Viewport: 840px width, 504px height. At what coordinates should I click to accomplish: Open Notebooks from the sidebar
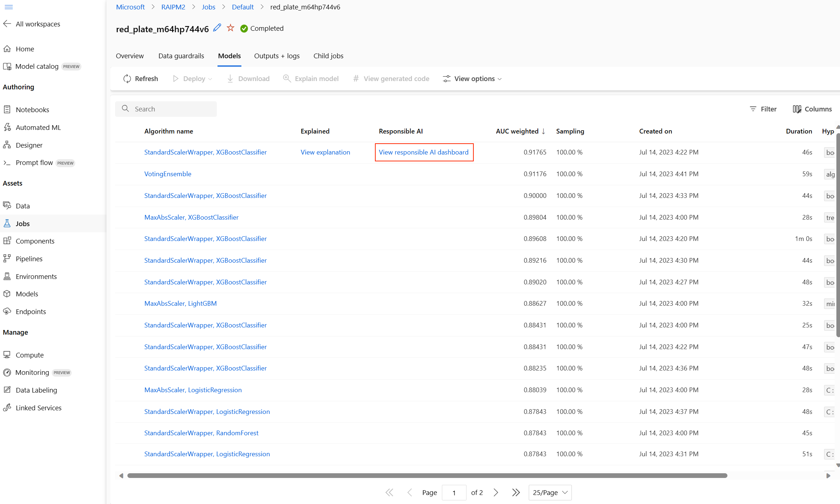click(x=32, y=110)
